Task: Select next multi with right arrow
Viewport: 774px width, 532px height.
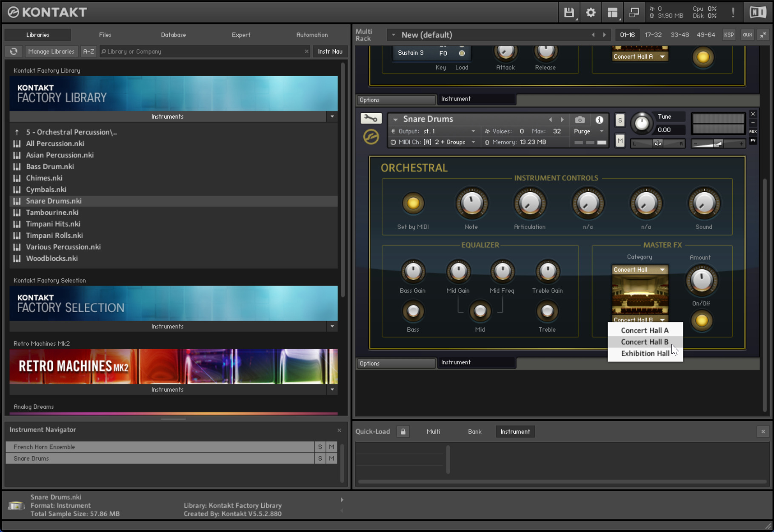Action: 604,35
